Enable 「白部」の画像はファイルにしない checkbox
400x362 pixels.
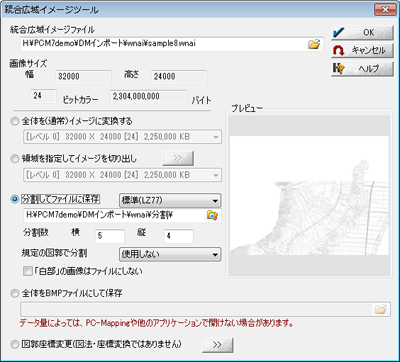(27, 271)
